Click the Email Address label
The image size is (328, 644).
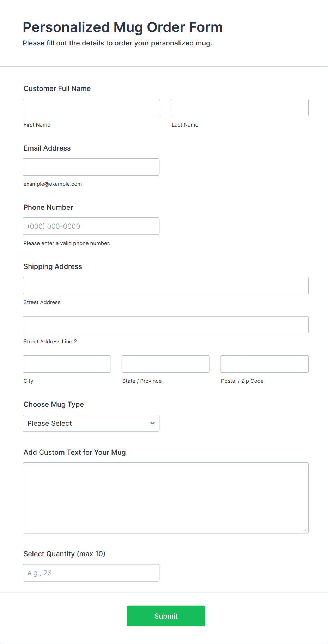pos(47,148)
